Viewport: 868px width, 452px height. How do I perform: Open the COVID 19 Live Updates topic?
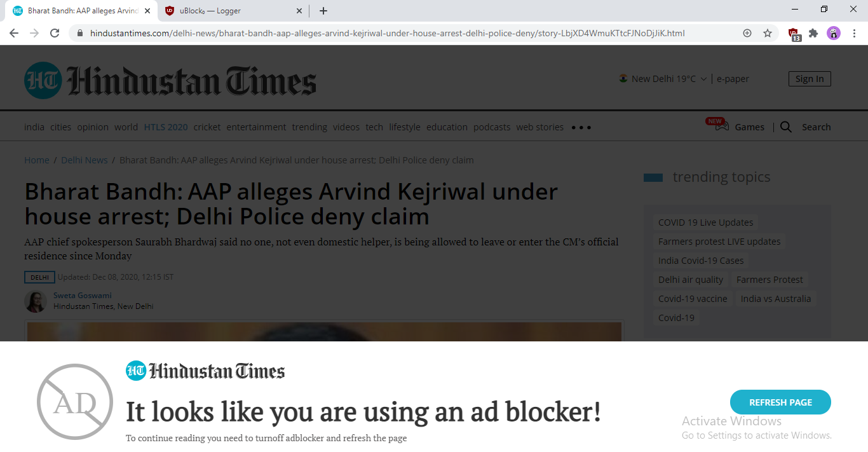(x=705, y=223)
